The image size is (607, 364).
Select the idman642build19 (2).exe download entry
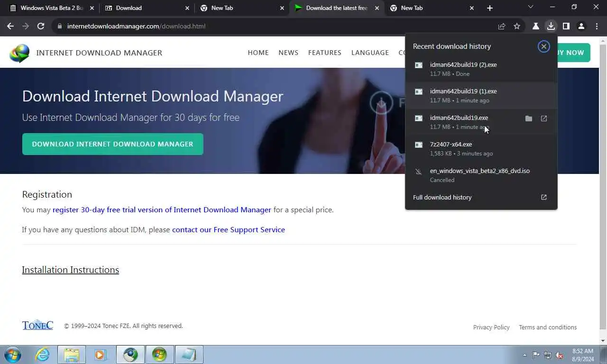coord(481,69)
